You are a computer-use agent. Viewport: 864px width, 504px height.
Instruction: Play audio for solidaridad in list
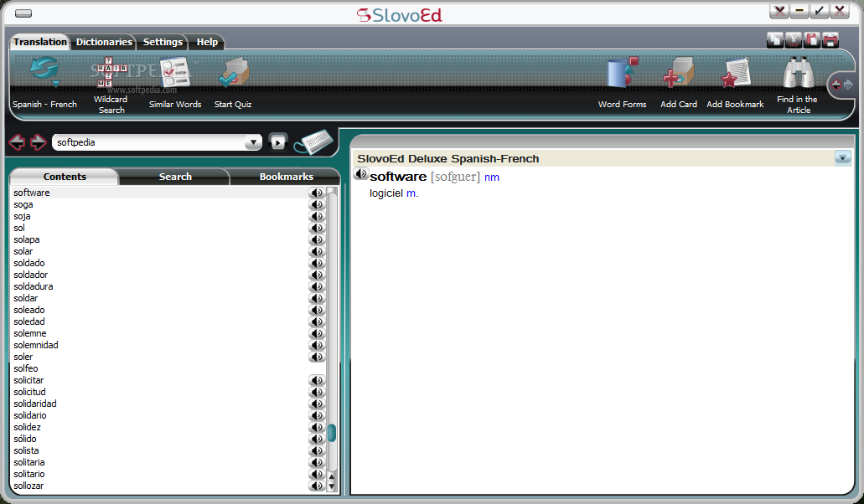tap(317, 404)
